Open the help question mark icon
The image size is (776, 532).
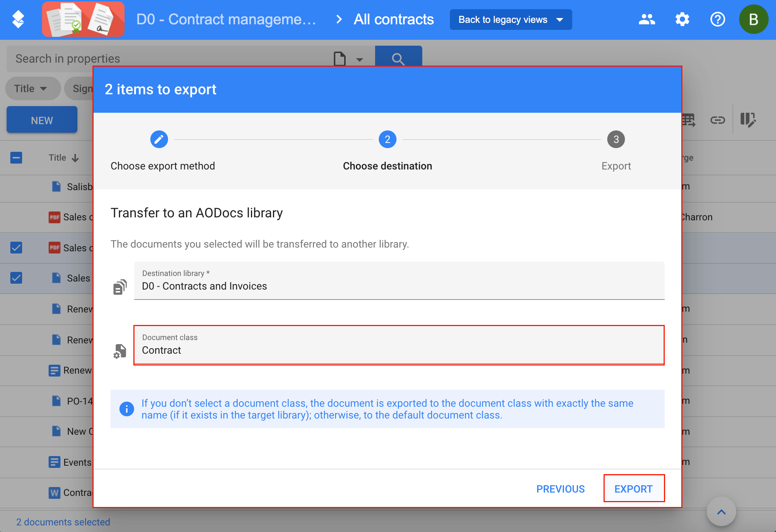(717, 19)
